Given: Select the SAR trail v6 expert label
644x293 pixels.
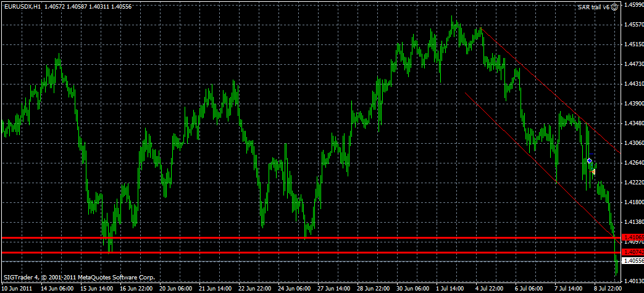Looking at the screenshot, I should [594, 7].
